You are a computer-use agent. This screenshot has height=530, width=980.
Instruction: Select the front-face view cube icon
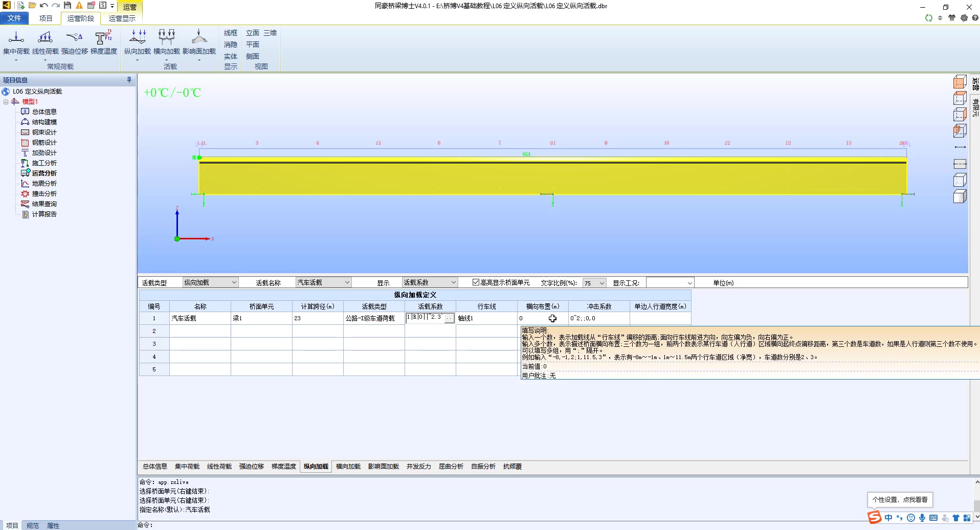[x=960, y=82]
